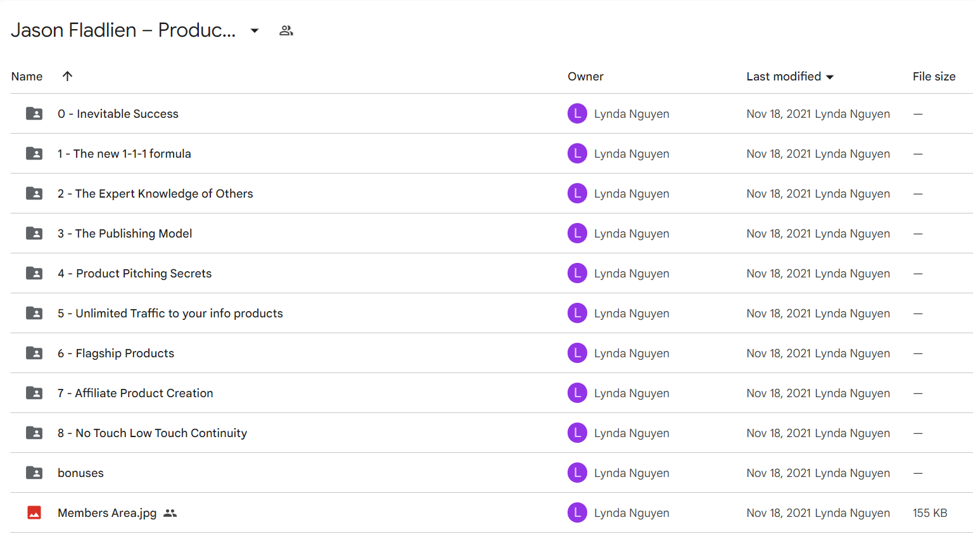The height and width of the screenshot is (560, 973).
Task: Click the '1 - The new 1-1-1 formula' folder icon
Action: point(34,153)
